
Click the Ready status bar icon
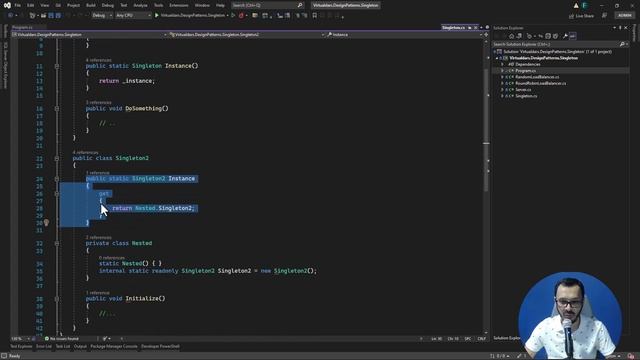[4, 356]
